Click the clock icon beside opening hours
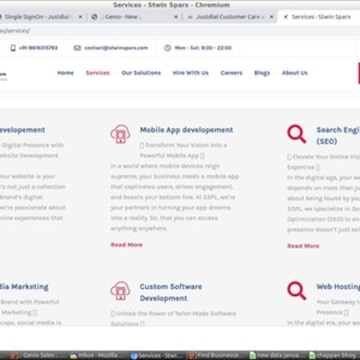Screen dimensions: 360x360 click(168, 48)
